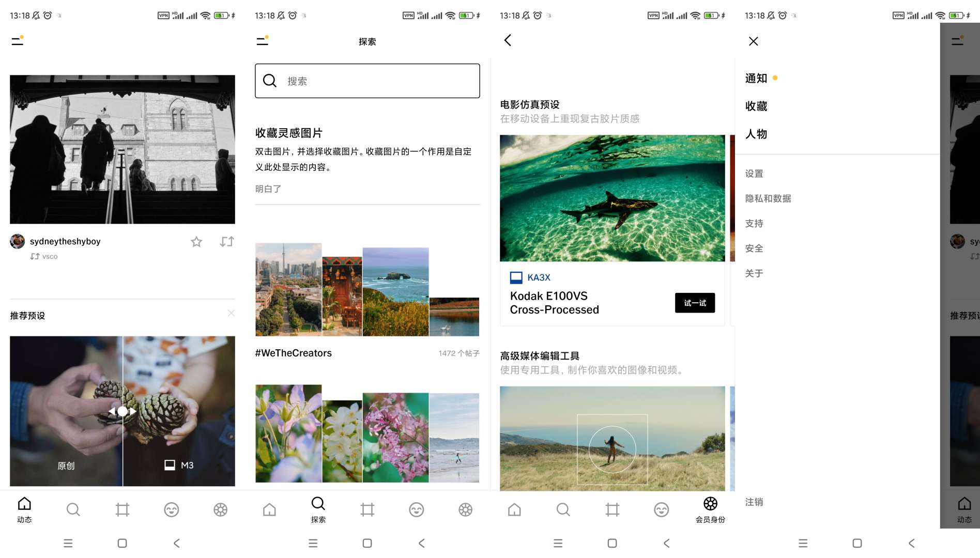
Task: Open the home icon on the 会员身份 screen's bottom bar
Action: (x=514, y=510)
